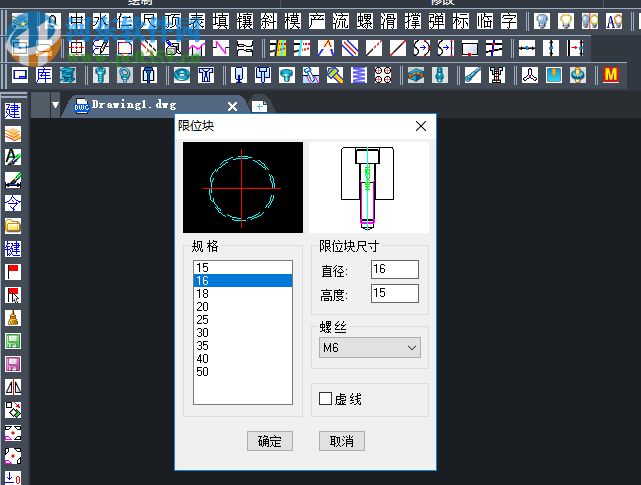Click the 建 icon in left sidebar
641x485 pixels.
pos(13,111)
